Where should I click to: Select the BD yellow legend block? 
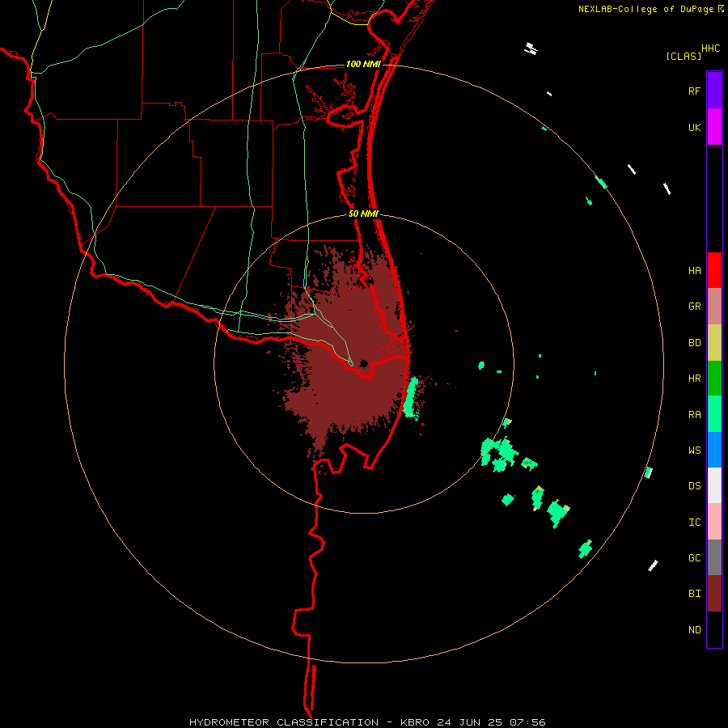[714, 342]
